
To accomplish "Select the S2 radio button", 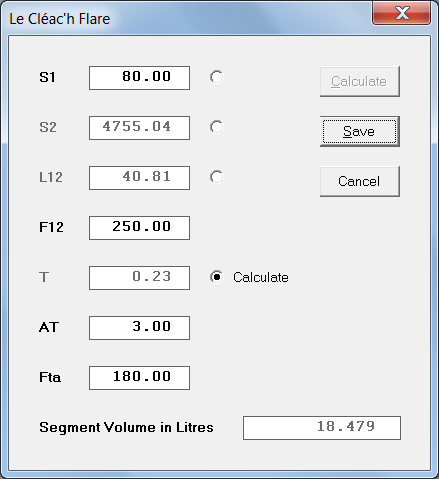I will [217, 127].
